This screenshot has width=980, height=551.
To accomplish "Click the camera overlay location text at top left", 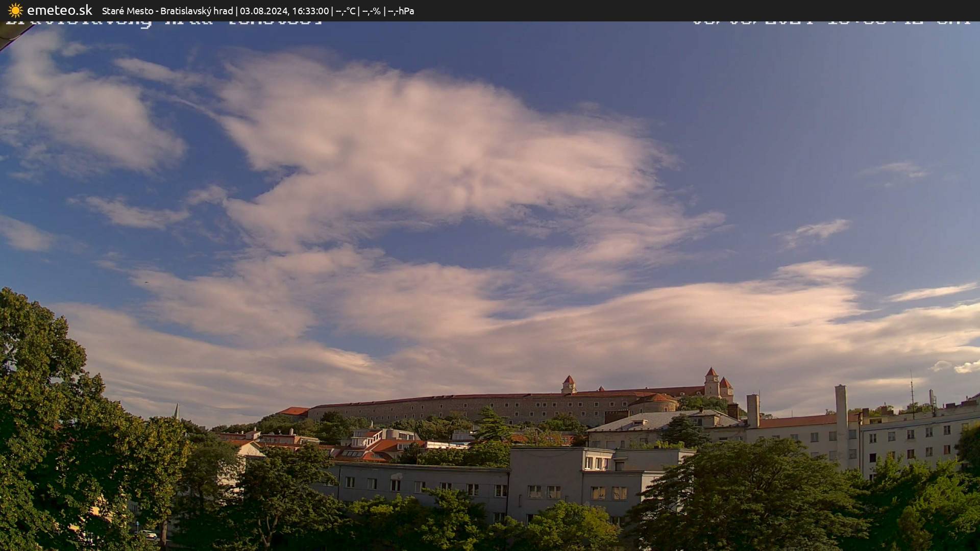I will coord(163,23).
